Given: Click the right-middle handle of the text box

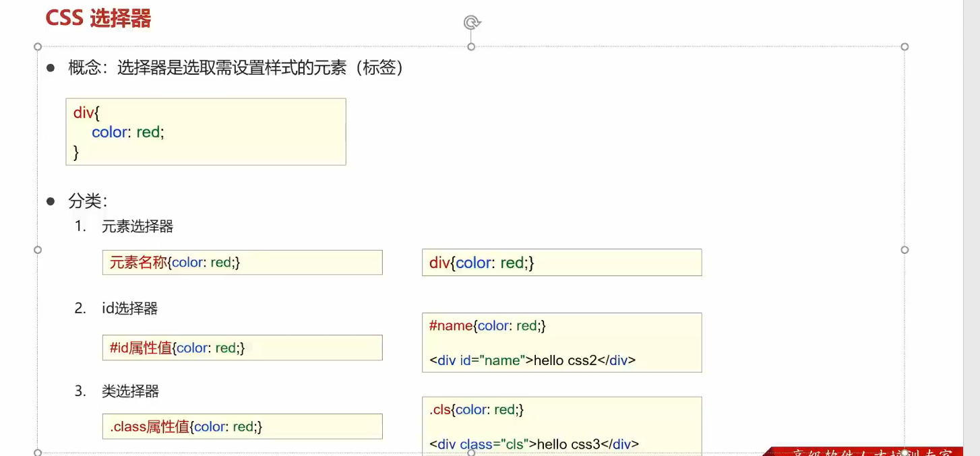Looking at the screenshot, I should 905,250.
